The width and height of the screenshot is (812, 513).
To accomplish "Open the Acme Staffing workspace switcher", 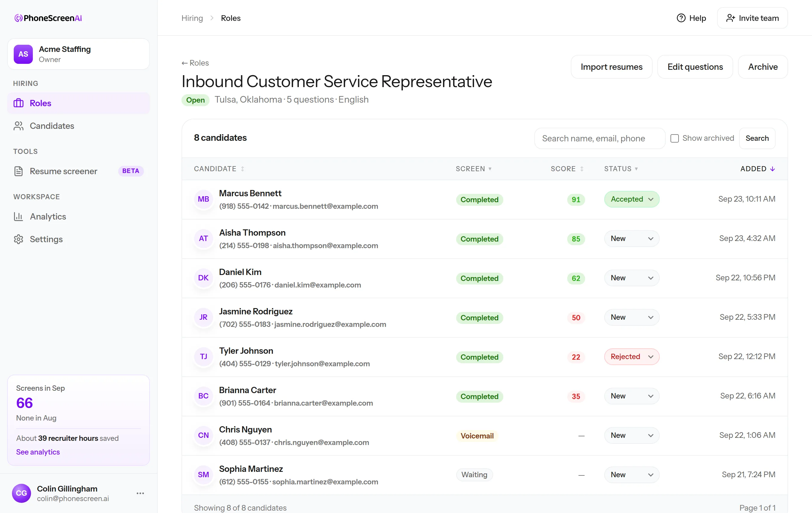I will [78, 54].
